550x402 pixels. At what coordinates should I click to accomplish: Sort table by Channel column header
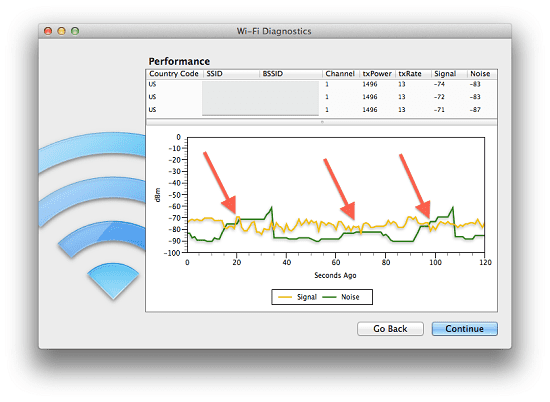(x=340, y=74)
